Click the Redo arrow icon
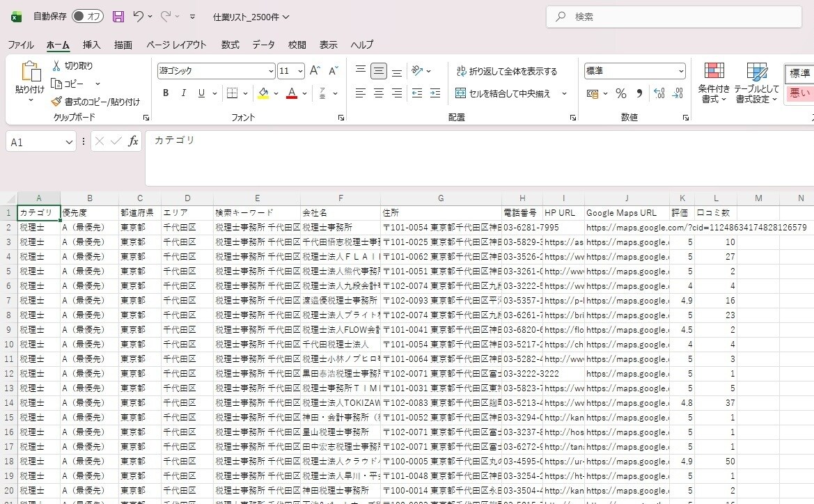 166,16
